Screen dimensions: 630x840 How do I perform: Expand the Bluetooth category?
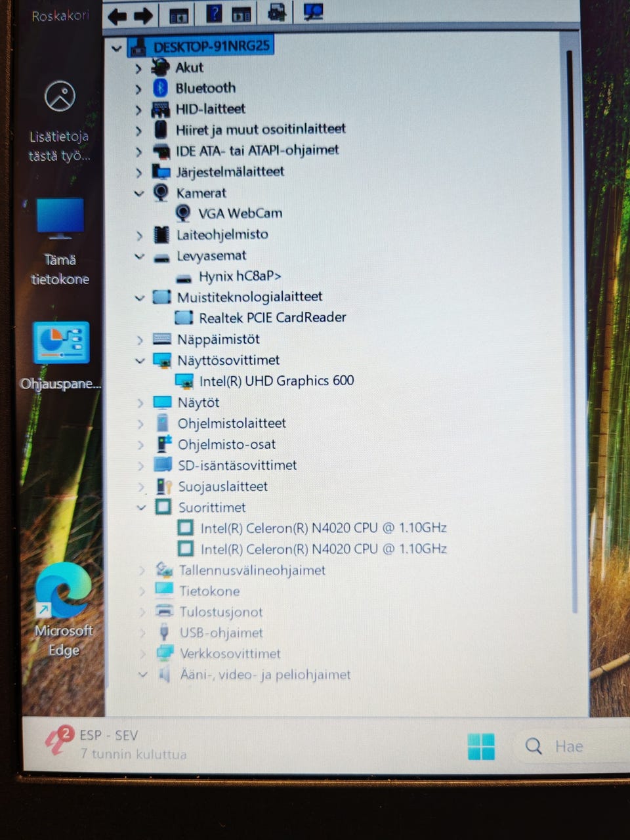[138, 89]
